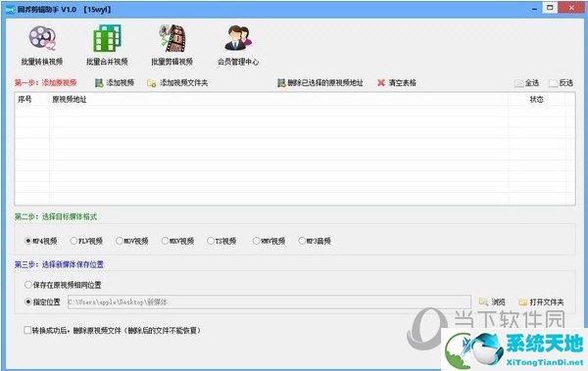Screen dimensions: 588x371
Task: Open 批量转换视频 batch convert tool
Action: pos(42,45)
